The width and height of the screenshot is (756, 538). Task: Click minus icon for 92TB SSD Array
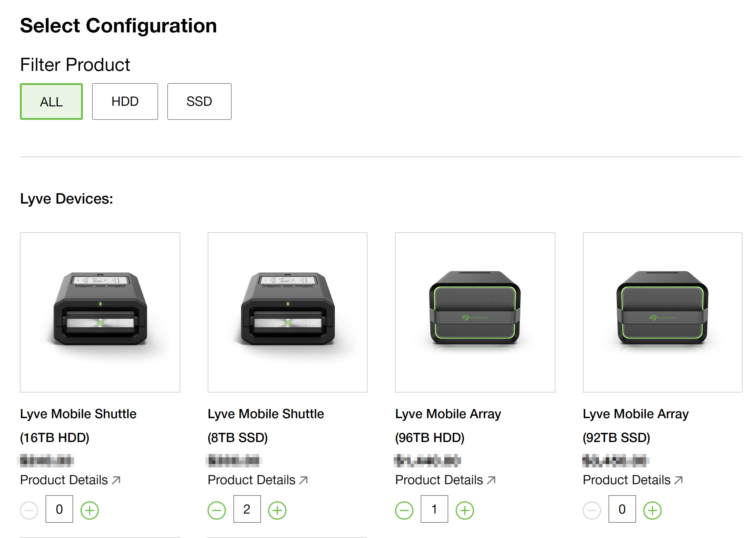coord(592,510)
